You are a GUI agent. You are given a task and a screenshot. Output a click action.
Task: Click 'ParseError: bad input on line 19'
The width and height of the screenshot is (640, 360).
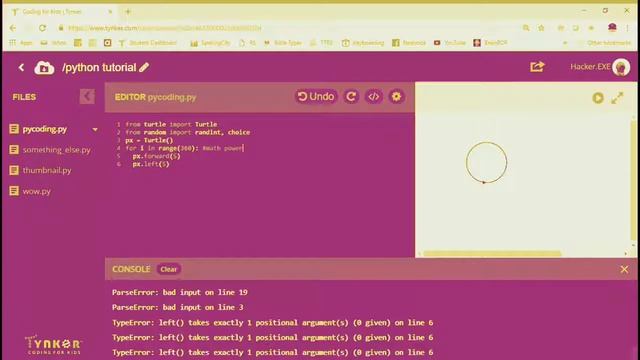[x=180, y=292]
